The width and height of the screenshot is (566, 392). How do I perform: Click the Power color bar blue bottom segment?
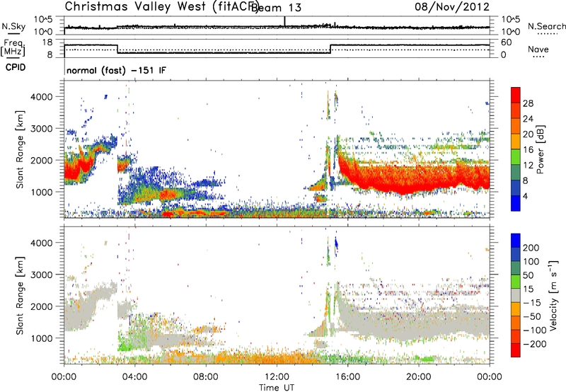coord(516,203)
